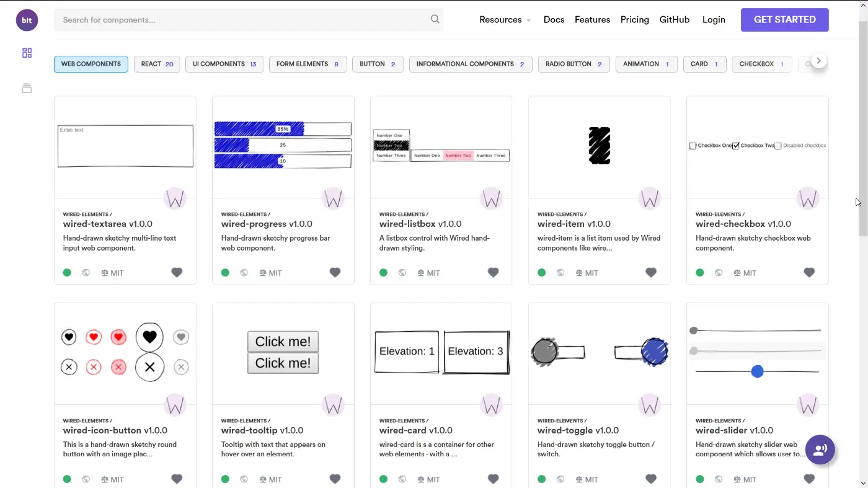
Task: Toggle the grey off switch preview
Action: click(558, 352)
